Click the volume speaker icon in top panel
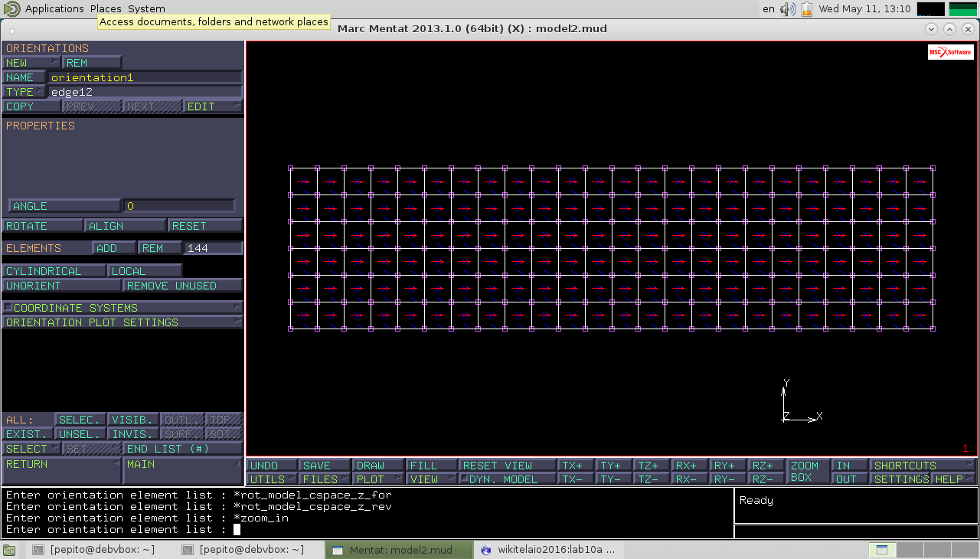Viewport: 980px width, 559px height. click(x=787, y=9)
